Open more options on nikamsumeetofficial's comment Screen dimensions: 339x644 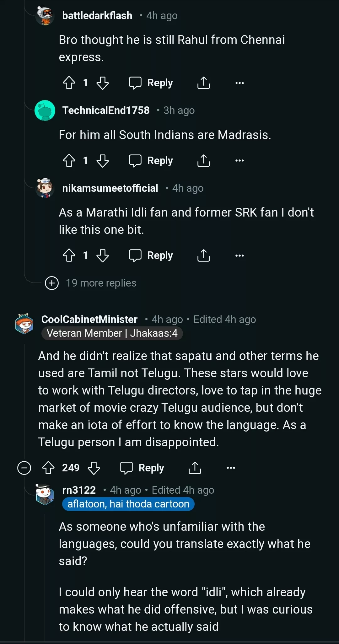tap(239, 255)
